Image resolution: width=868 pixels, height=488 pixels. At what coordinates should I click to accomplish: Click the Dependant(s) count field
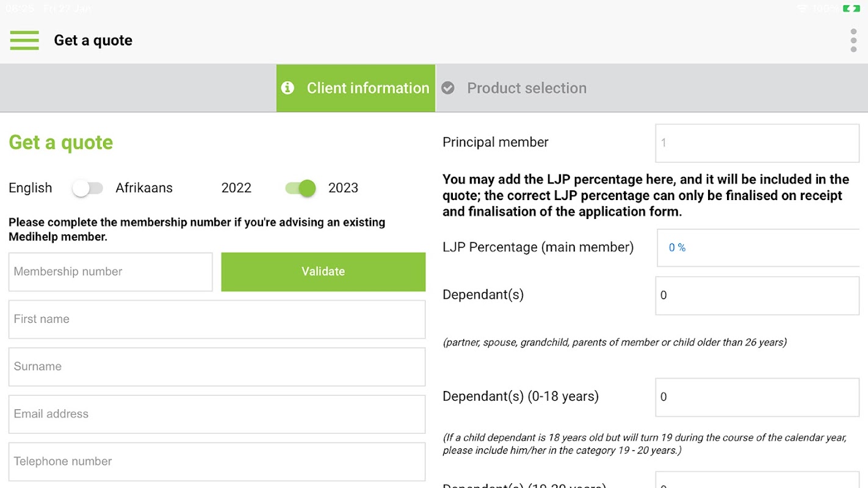click(x=757, y=295)
